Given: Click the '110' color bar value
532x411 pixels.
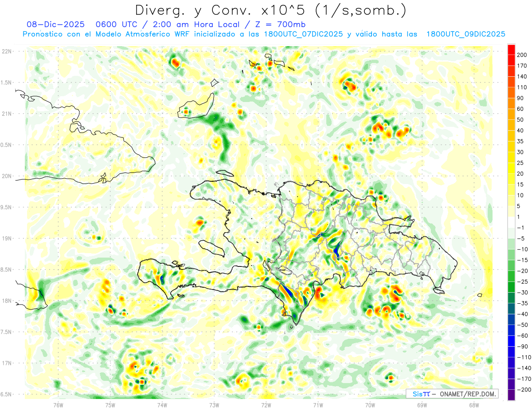Looking at the screenshot, I should pyautogui.click(x=522, y=87).
